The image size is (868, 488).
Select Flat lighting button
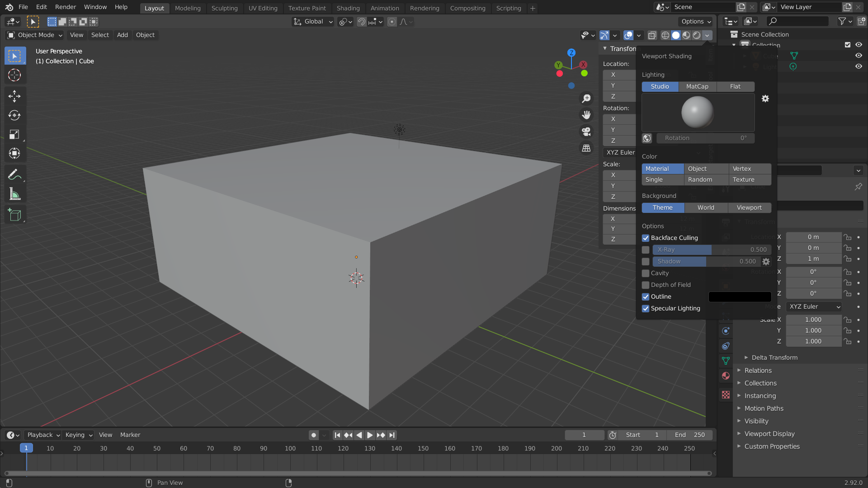(x=736, y=87)
